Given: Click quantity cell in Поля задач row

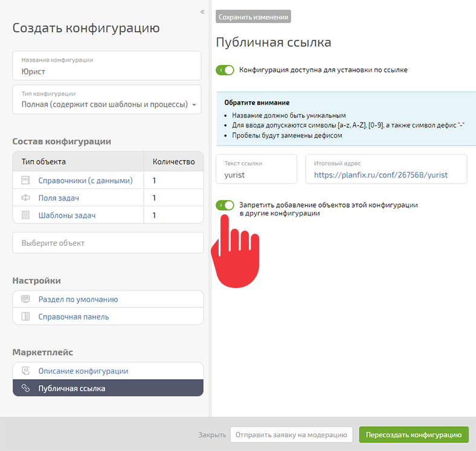Looking at the screenshot, I should (x=173, y=198).
